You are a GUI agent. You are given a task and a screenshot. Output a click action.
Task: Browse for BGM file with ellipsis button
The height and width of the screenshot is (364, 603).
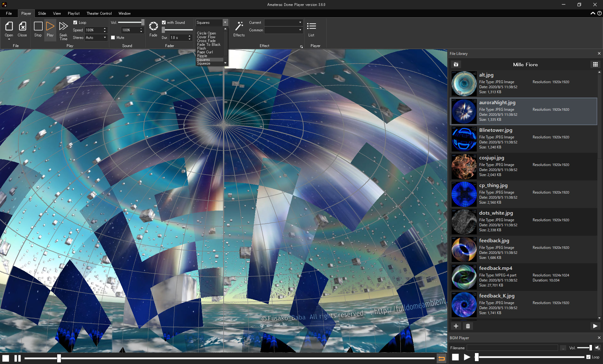click(x=563, y=348)
